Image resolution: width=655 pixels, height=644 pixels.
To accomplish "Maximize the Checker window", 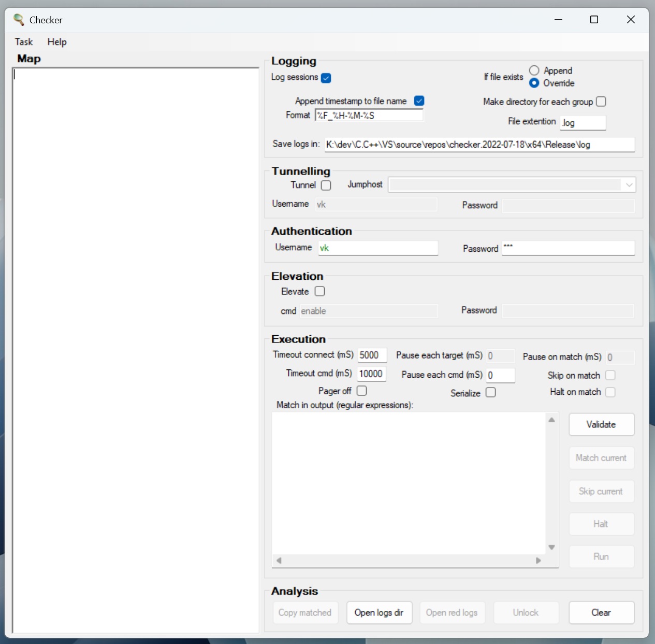I will click(x=594, y=20).
